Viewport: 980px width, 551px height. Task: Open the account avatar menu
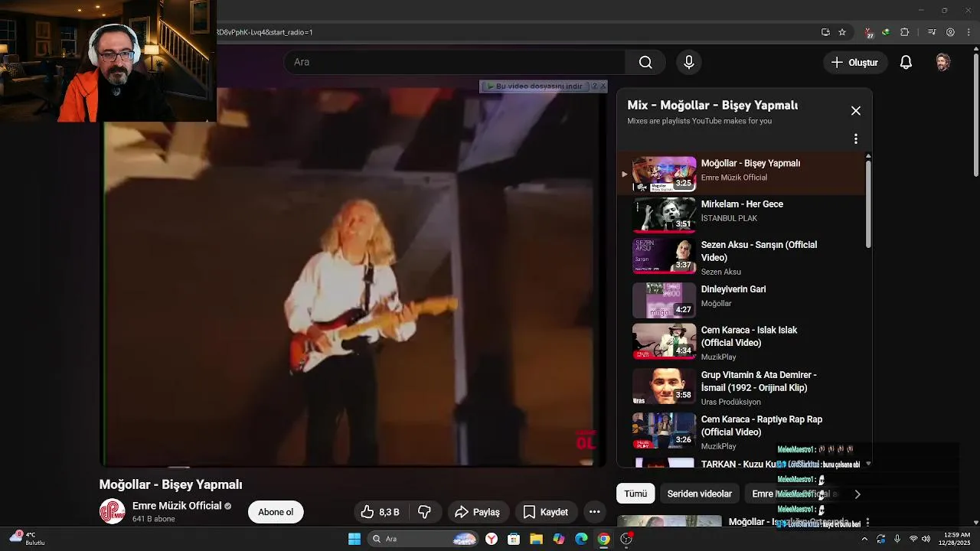[x=943, y=63]
